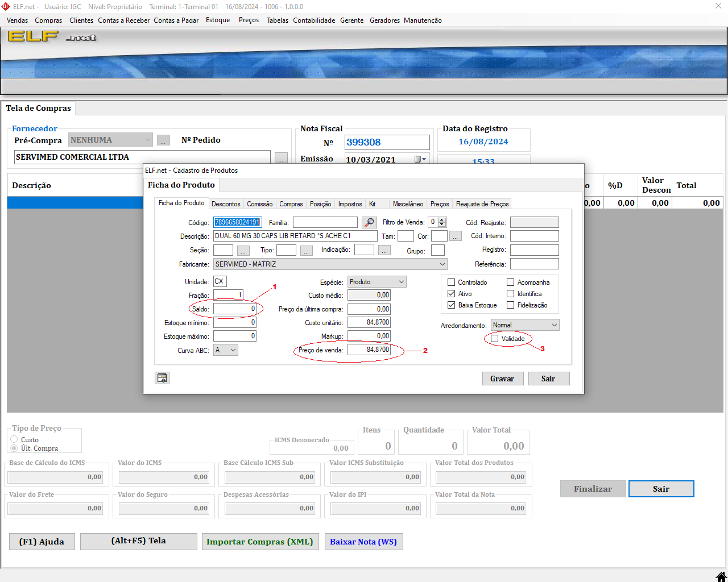Screen dimensions: 728x582
Task: Open supplier lookup button beside SERVIMED COMERCIAL
Action: (x=281, y=158)
